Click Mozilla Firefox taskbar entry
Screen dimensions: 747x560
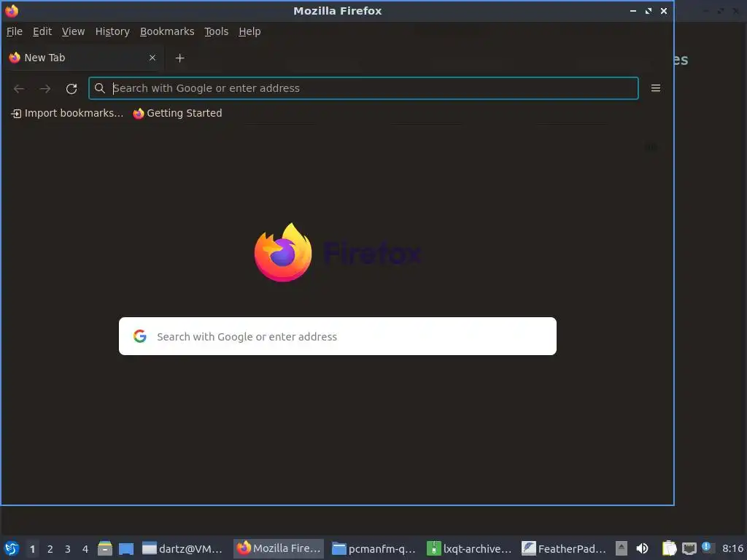[279, 548]
